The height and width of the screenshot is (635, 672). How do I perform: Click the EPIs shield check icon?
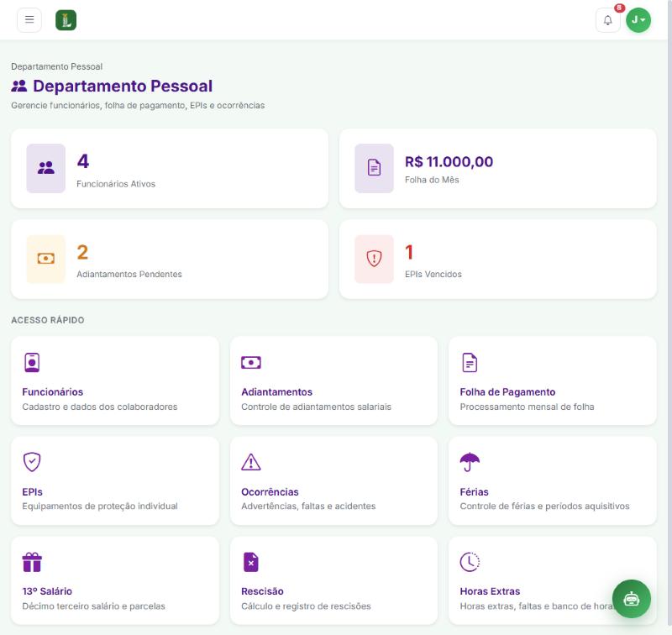32,462
